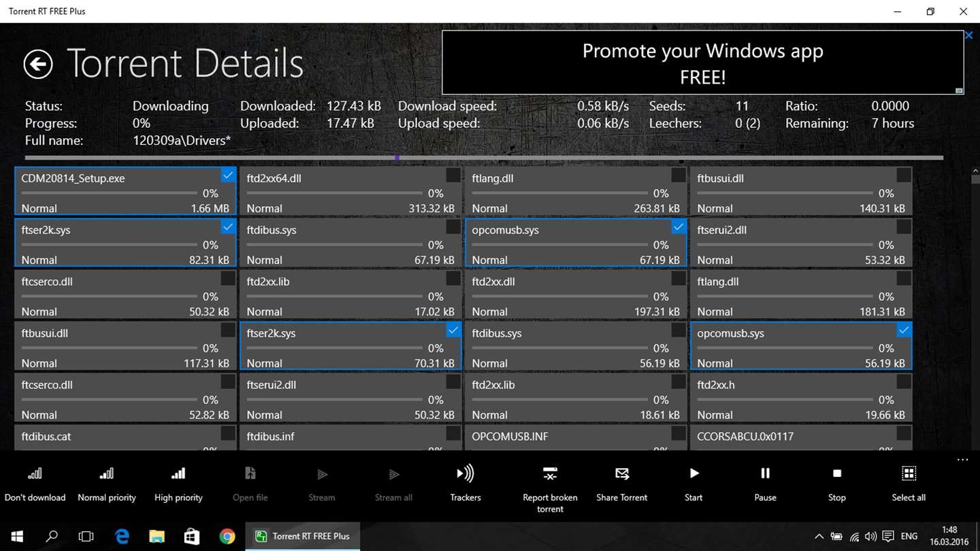This screenshot has height=551, width=980.
Task: Check the 18.61 kB ftd2xx.lib file
Action: (679, 382)
